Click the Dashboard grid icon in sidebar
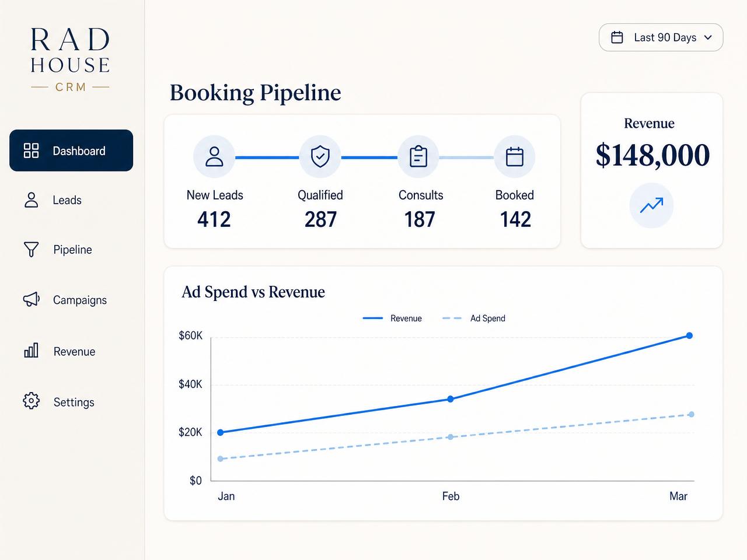 point(31,150)
